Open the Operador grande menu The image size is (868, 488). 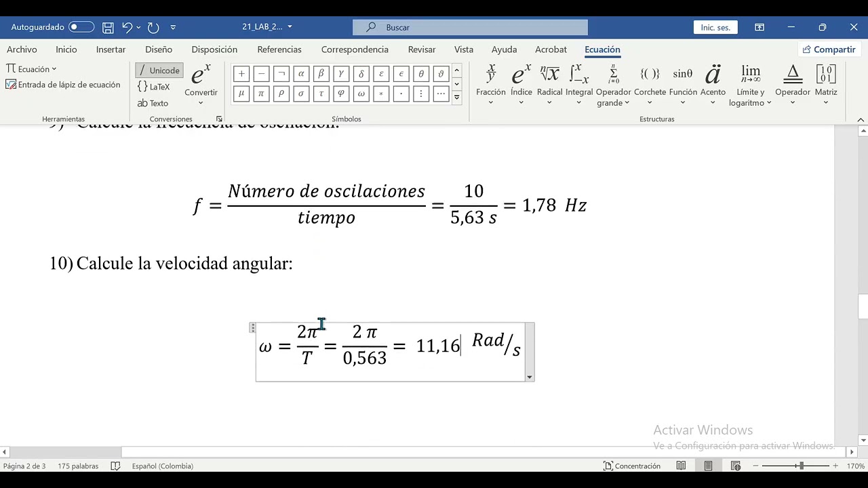click(x=613, y=85)
